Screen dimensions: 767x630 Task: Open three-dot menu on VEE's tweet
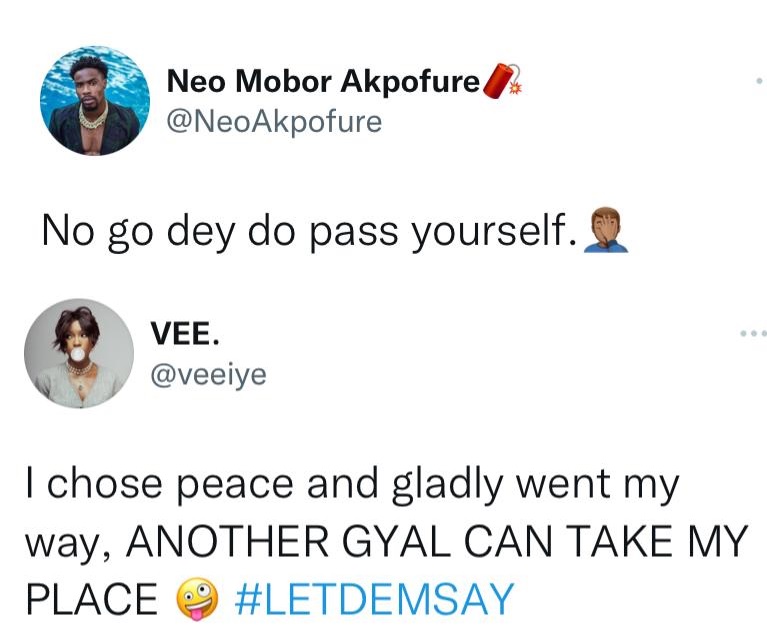tap(753, 334)
